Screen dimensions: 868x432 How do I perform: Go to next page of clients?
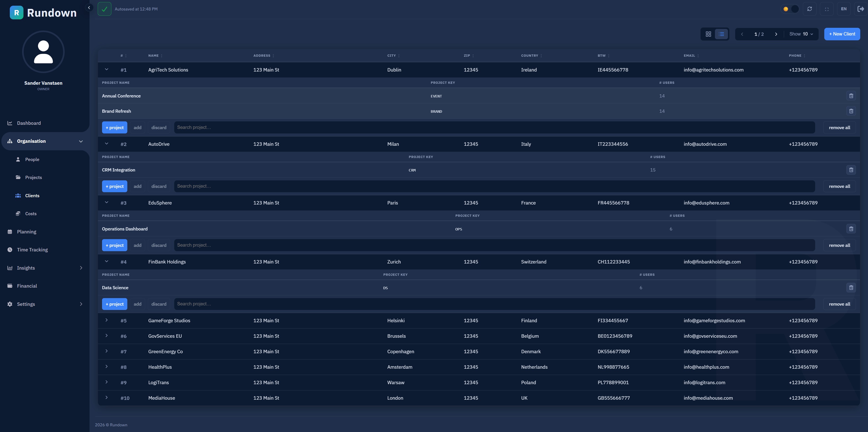776,34
